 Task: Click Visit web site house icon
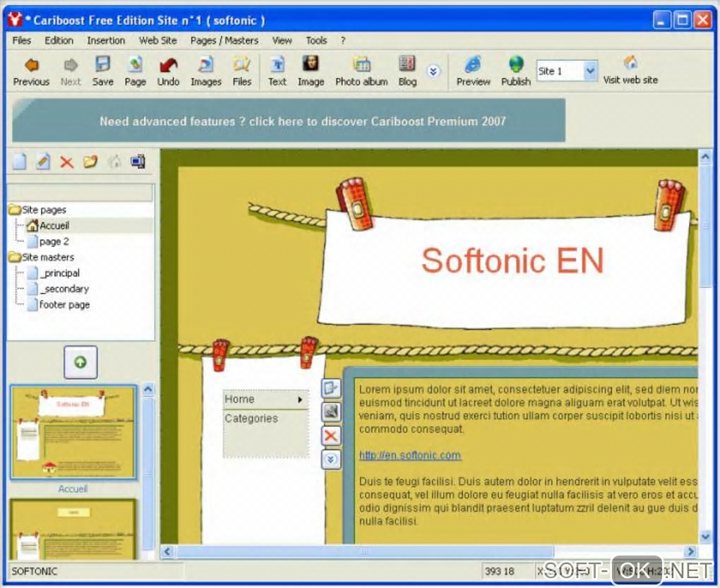[631, 63]
